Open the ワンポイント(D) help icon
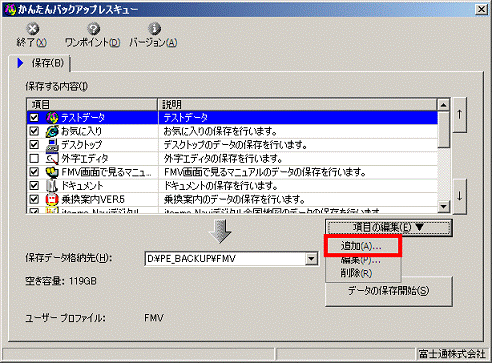 [x=93, y=29]
